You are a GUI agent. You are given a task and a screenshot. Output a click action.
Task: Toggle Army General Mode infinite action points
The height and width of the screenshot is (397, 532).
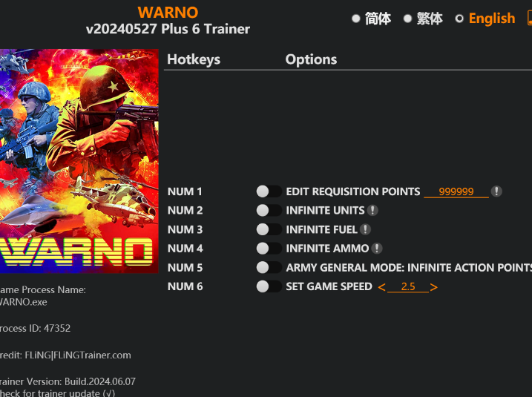click(x=269, y=267)
